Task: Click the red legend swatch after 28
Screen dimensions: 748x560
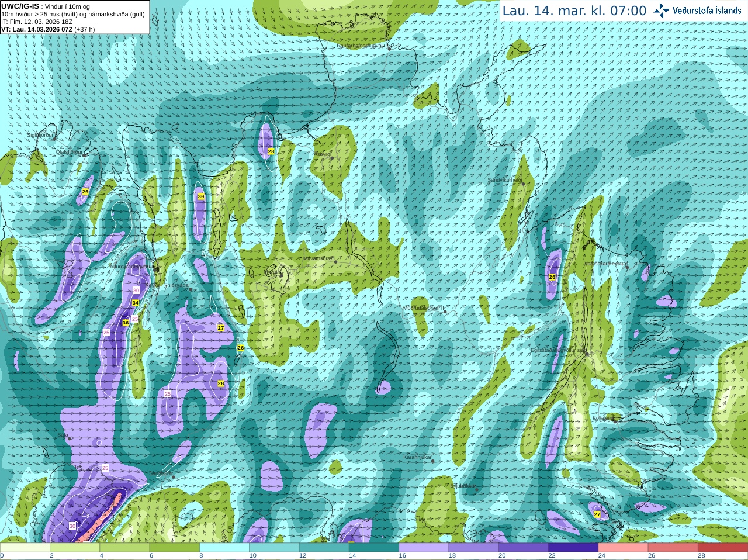Action: [723, 548]
